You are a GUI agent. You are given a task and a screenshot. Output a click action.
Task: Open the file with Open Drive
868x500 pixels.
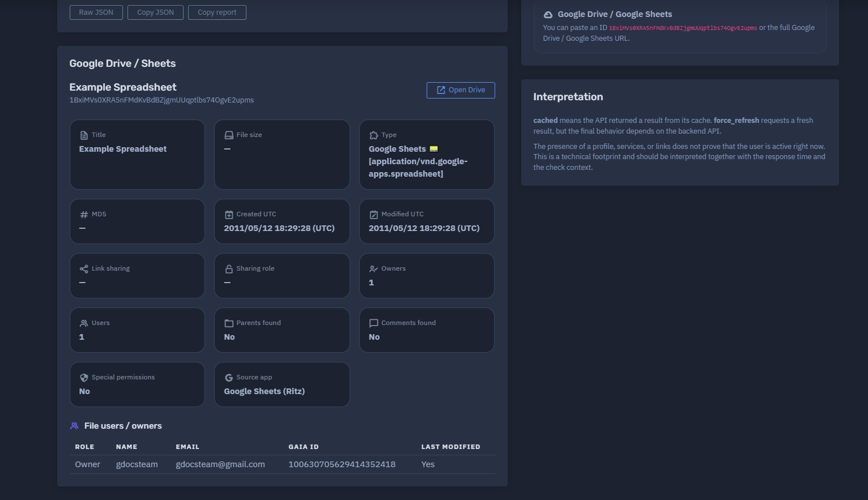click(x=461, y=90)
